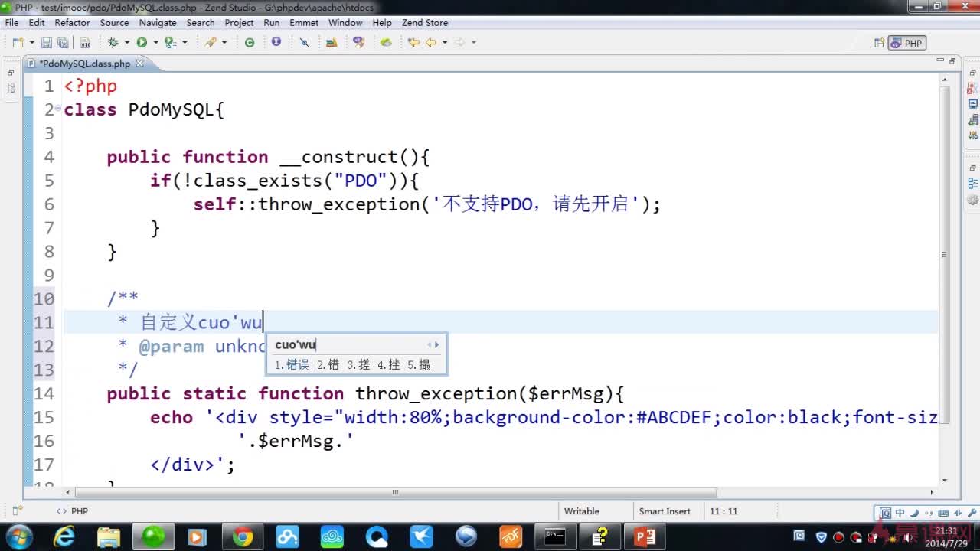The width and height of the screenshot is (980, 551).
Task: Open the File menu
Action: pos(11,23)
